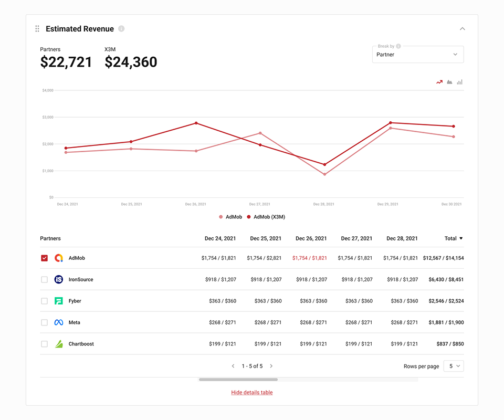This screenshot has height=420, width=504.
Task: Open the Break by Partner dropdown
Action: (418, 54)
